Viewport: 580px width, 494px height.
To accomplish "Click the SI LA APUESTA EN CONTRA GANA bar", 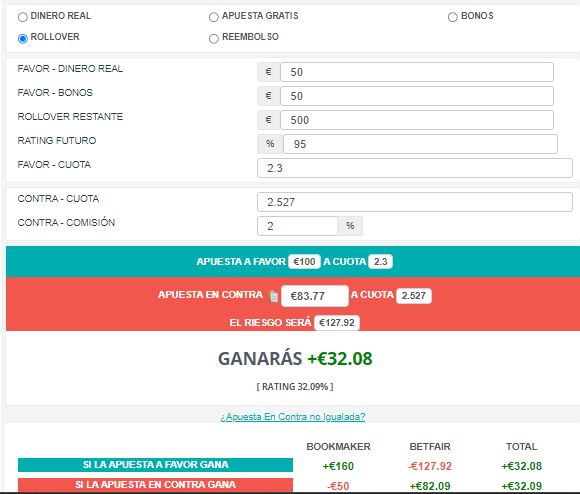I will 155,485.
